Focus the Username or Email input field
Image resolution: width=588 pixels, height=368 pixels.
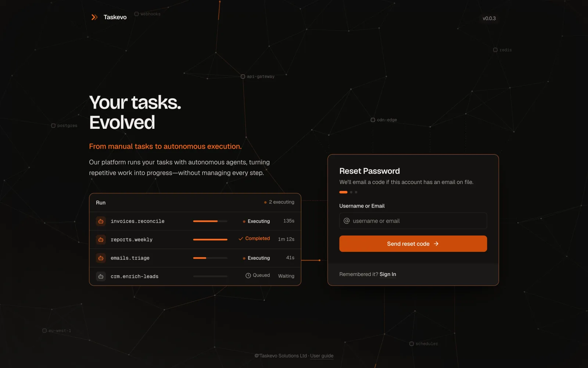point(413,221)
